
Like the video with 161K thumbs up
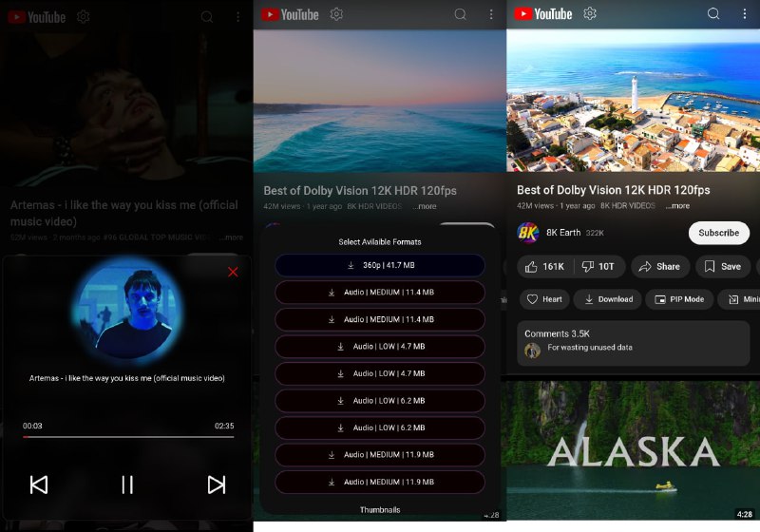pos(541,267)
